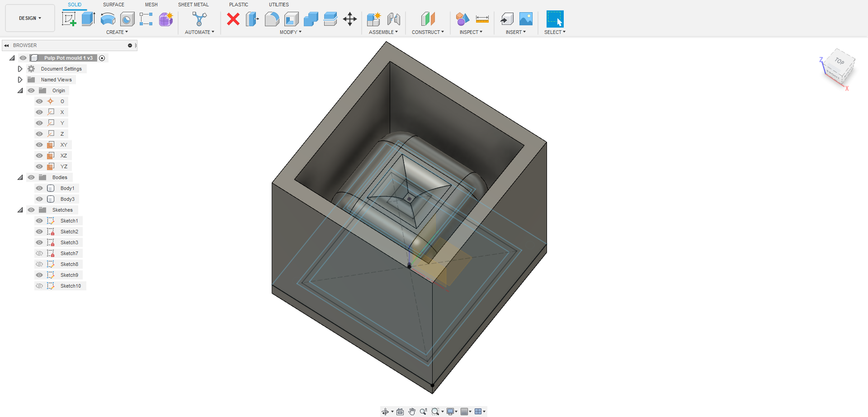Viewport: 868px width, 417px height.
Task: Start the Measure tool
Action: (482, 19)
